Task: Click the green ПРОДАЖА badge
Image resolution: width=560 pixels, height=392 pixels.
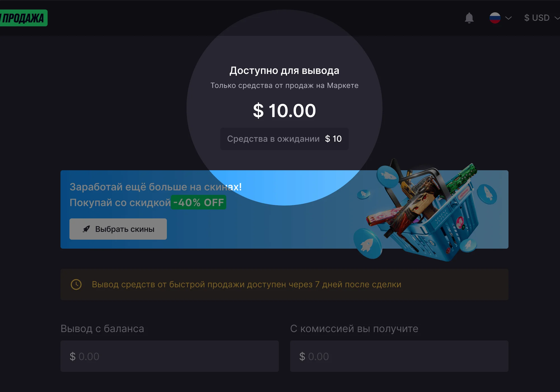Action: [x=24, y=18]
